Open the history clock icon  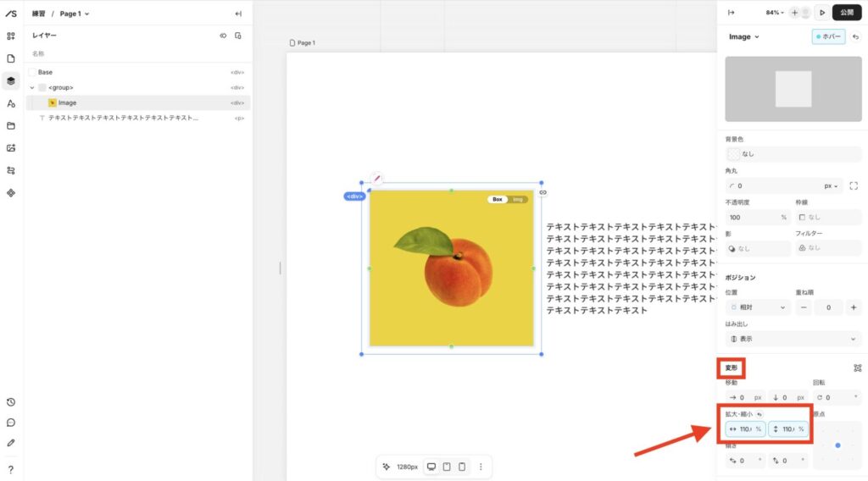(11, 402)
